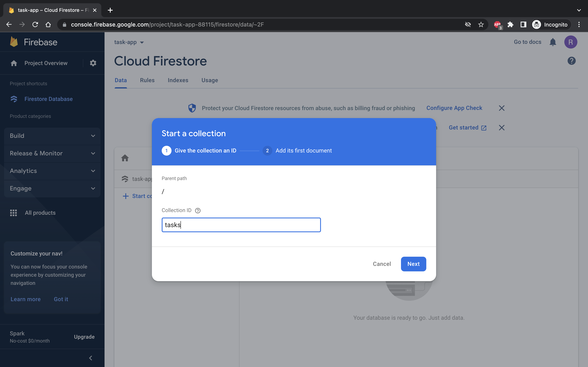Click the database home path icon

click(125, 158)
